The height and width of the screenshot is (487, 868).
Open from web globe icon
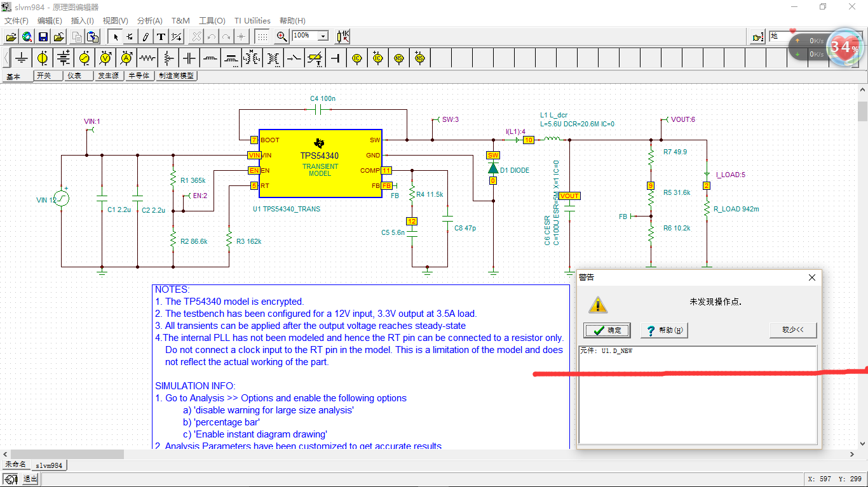27,36
